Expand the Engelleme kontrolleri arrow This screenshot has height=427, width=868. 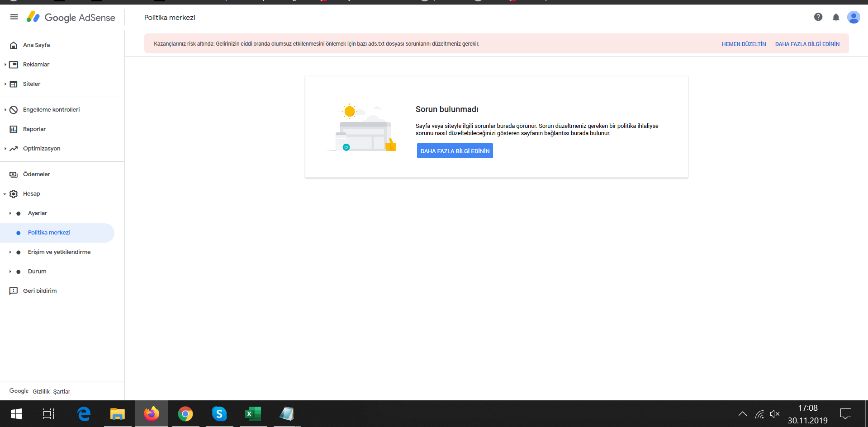point(5,110)
